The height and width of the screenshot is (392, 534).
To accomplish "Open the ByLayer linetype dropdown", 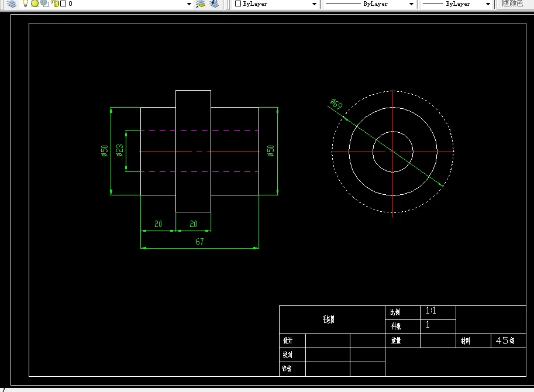I will 369,4.
